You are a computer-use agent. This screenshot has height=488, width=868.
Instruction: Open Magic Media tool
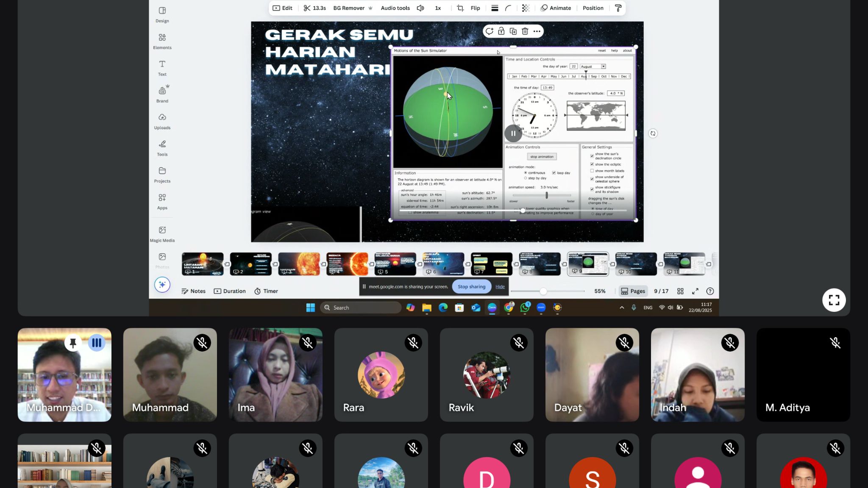162,234
